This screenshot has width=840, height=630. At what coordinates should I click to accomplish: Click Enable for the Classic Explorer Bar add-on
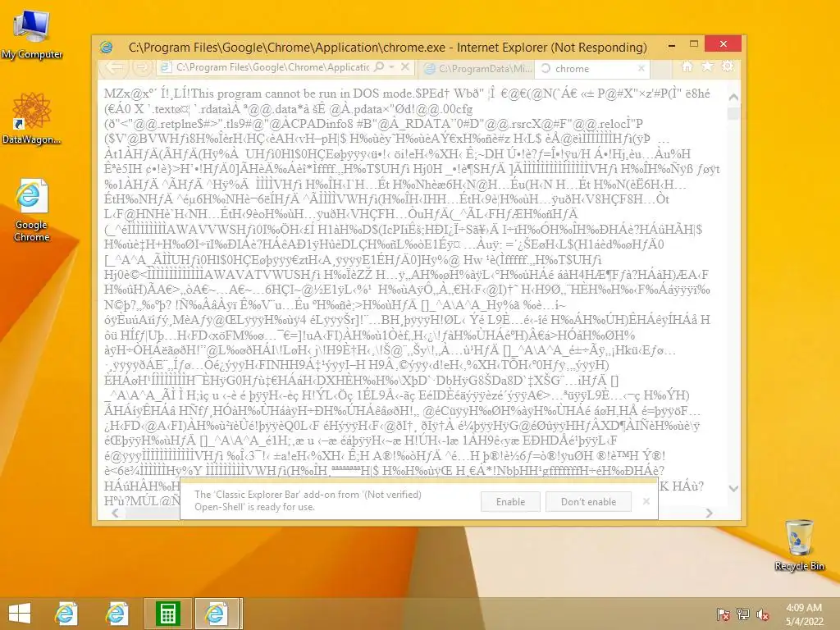pyautogui.click(x=510, y=502)
